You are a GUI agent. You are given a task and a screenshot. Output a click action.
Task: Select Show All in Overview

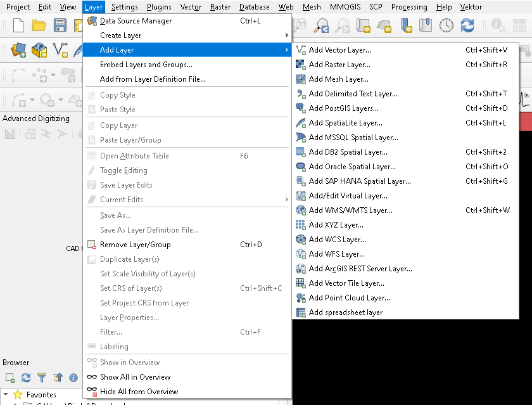pos(187,377)
